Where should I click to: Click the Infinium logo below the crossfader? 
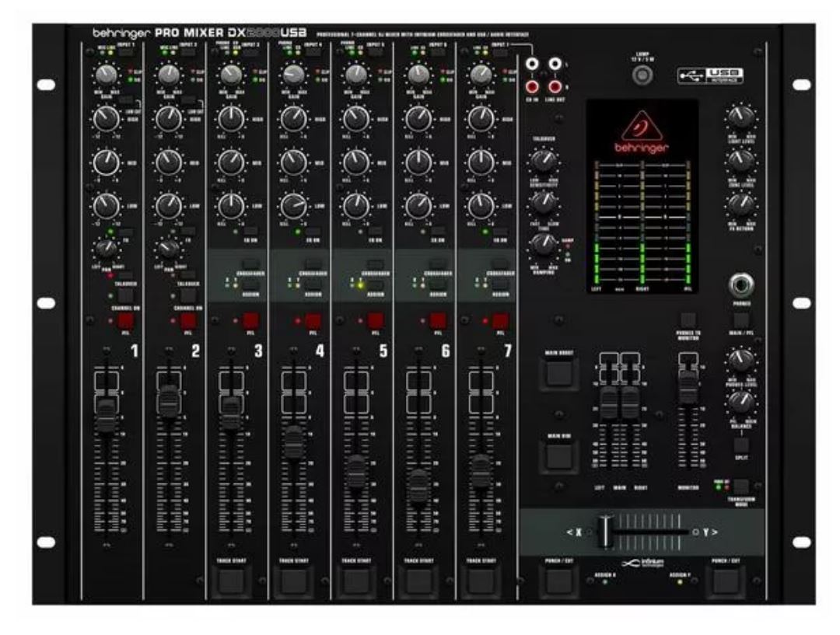click(x=643, y=563)
